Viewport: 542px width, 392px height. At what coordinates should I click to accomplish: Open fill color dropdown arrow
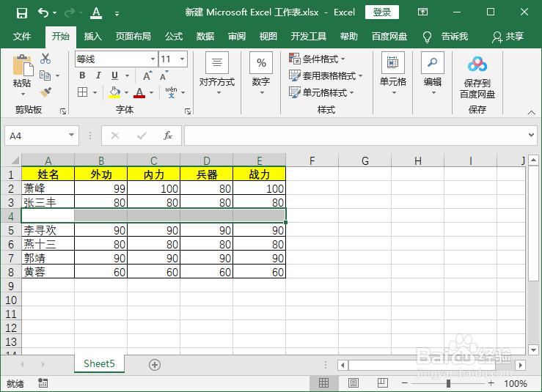click(x=126, y=92)
